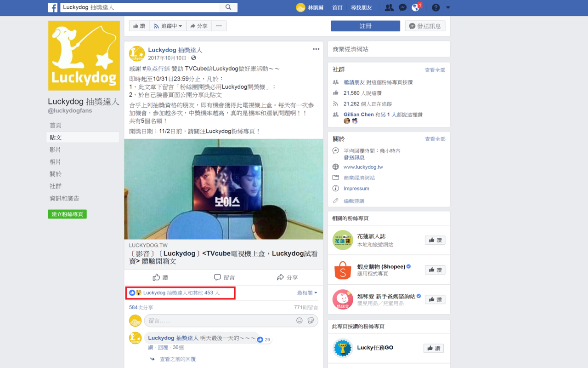Like the 蝦皮購物 (Shopee) page
This screenshot has width=588, height=368.
[435, 270]
